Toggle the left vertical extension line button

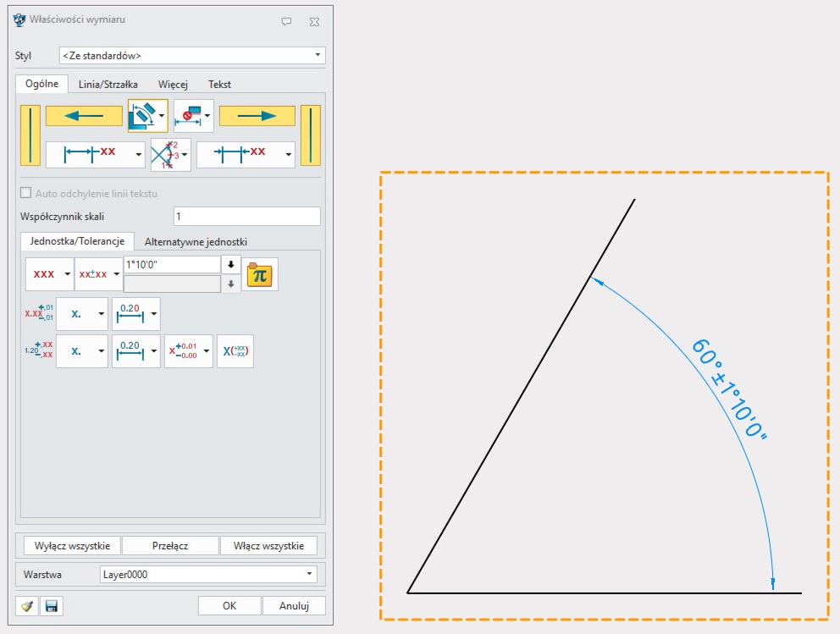[30, 135]
